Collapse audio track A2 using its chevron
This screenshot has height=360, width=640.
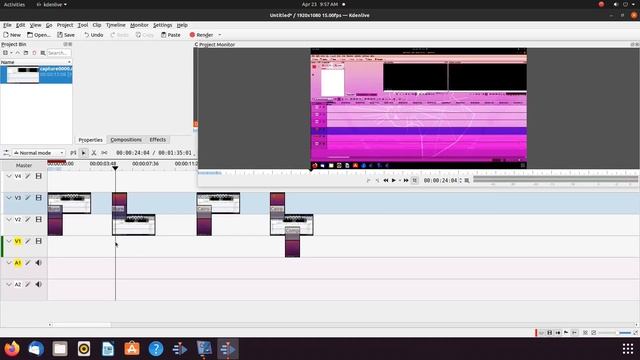point(9,284)
